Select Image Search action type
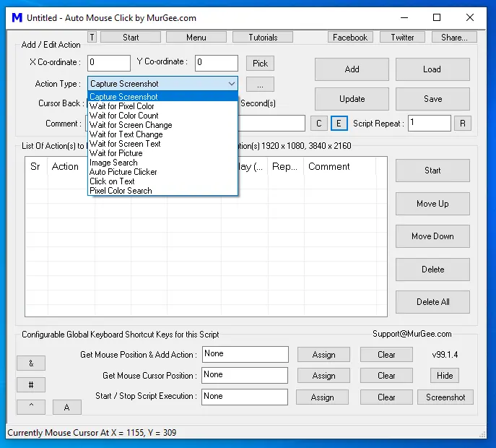The image size is (496, 448). click(162, 163)
